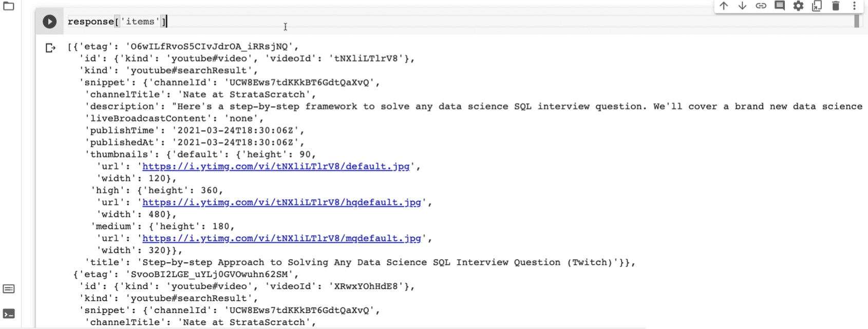Open the Terminal from left sidebar
This screenshot has height=329, width=868.
coord(9,314)
